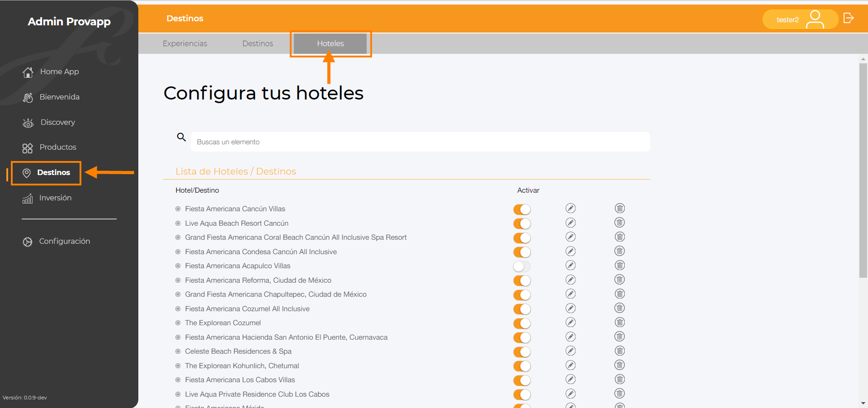
Task: Focus the 'Buscas un elemento' search field
Action: click(420, 142)
